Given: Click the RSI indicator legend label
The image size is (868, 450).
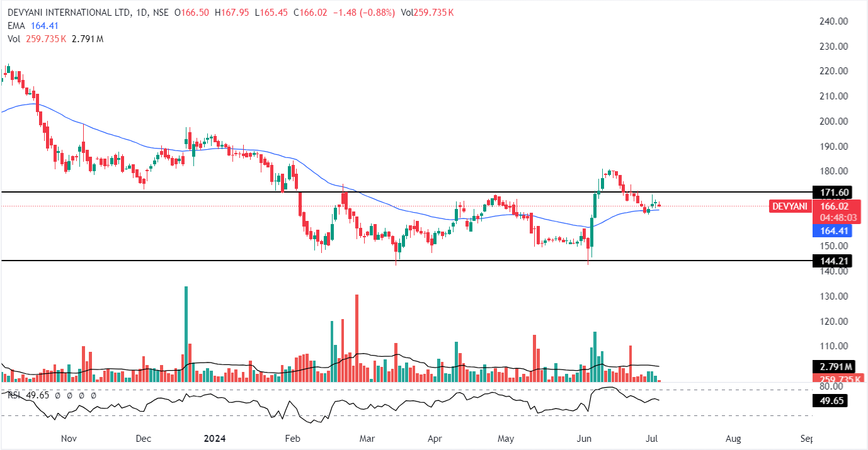Looking at the screenshot, I should (x=14, y=395).
